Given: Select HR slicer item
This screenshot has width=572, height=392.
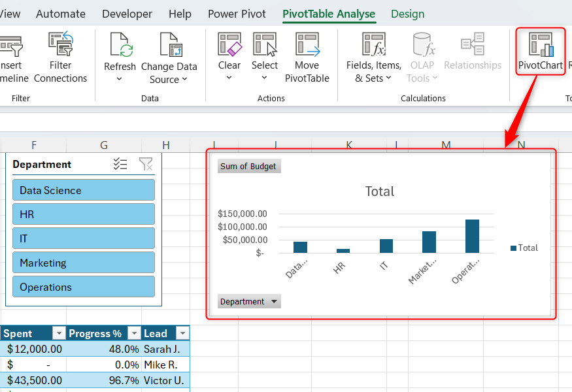Looking at the screenshot, I should pos(84,214).
